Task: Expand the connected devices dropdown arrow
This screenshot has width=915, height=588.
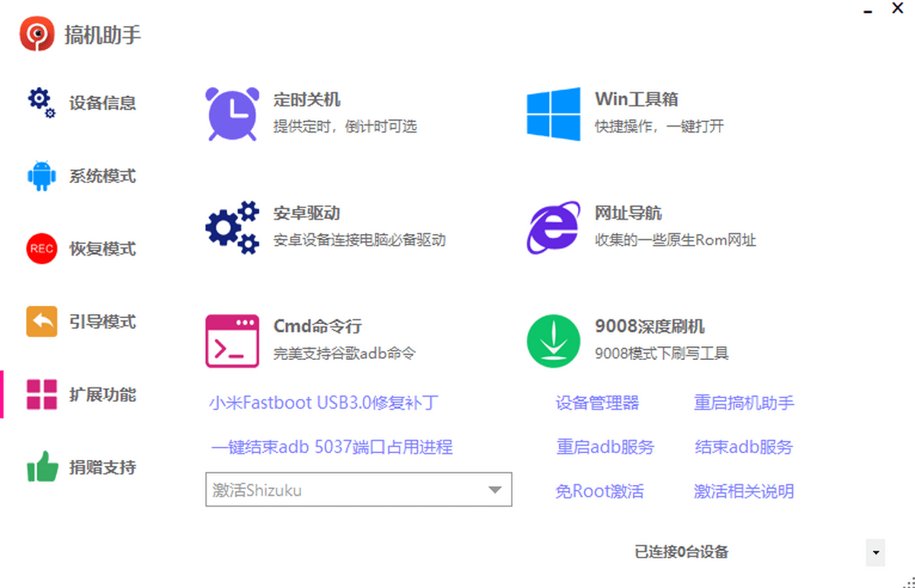Action: pyautogui.click(x=874, y=552)
